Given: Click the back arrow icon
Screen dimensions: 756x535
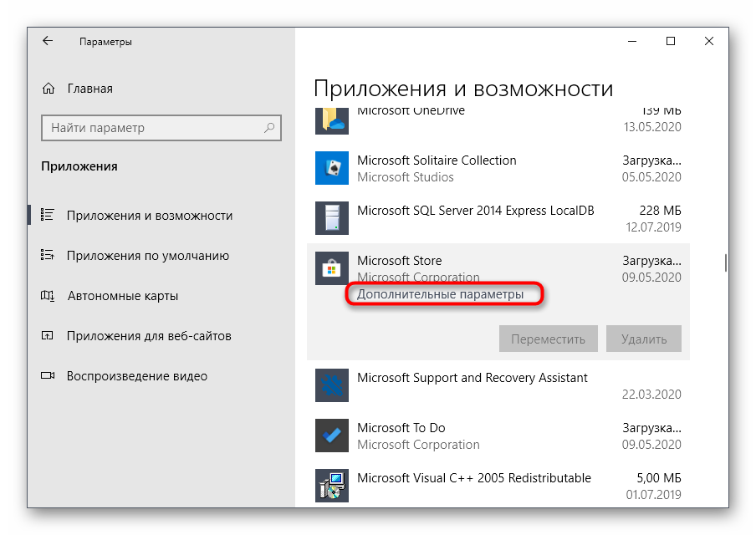Looking at the screenshot, I should click(x=48, y=41).
